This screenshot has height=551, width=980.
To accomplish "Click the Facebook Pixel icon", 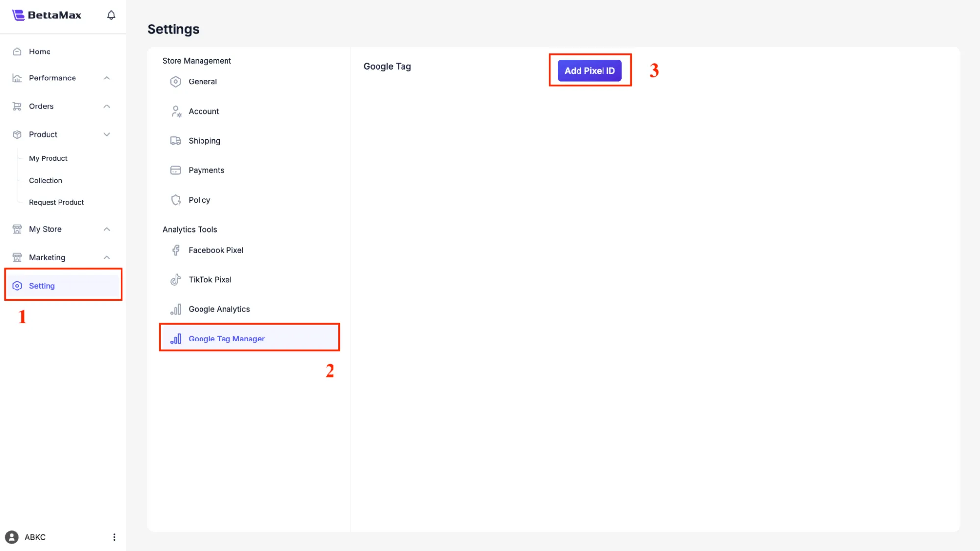I will point(176,250).
